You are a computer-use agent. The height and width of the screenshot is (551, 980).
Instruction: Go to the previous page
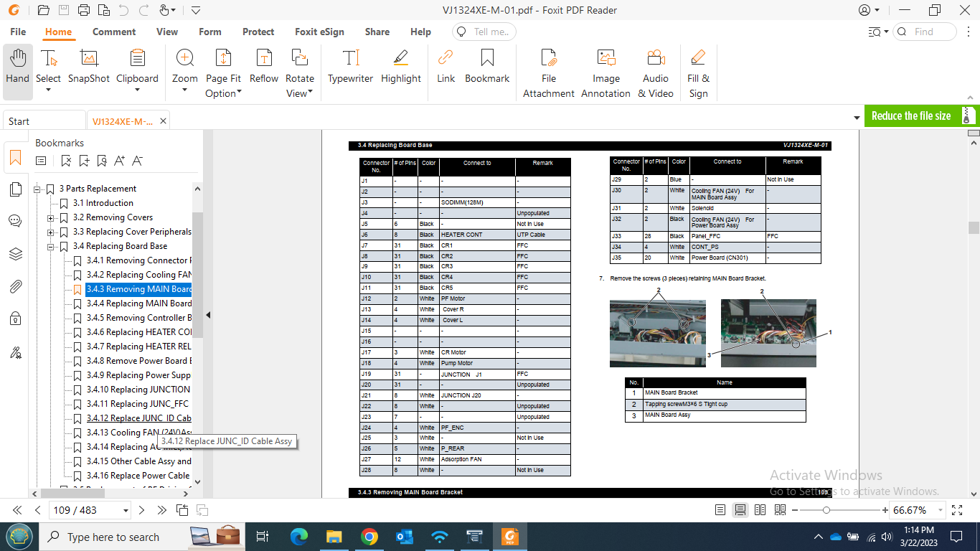(38, 510)
